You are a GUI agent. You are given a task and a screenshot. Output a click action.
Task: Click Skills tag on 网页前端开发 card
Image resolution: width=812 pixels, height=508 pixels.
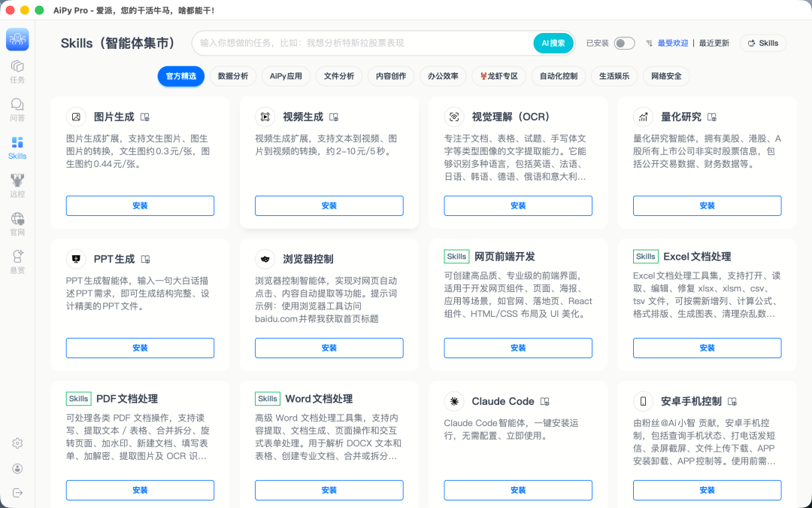(457, 256)
